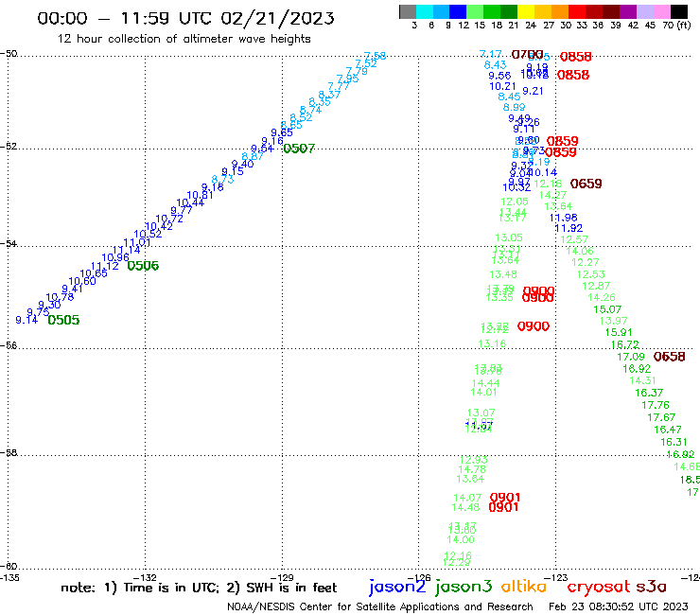Select the dark blue 12 ft legend swatch

[458, 11]
